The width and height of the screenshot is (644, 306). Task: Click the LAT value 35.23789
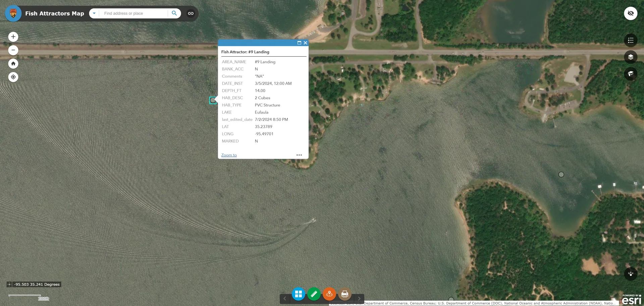pyautogui.click(x=264, y=127)
